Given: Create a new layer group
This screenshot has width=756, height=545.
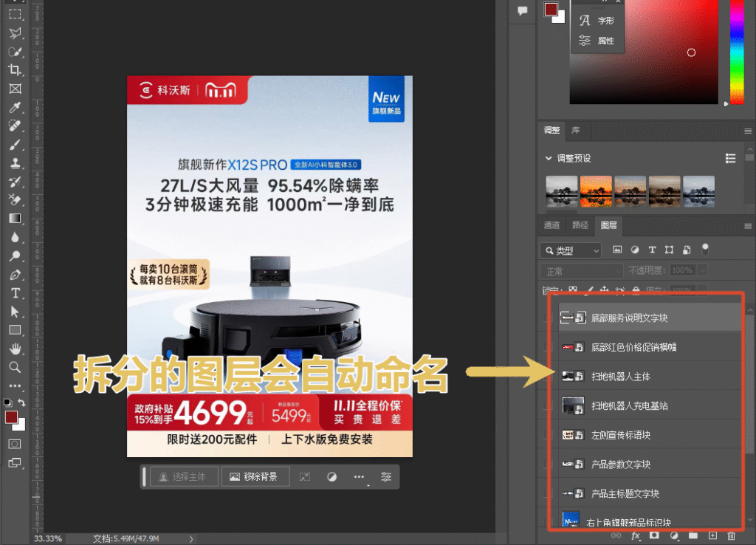Looking at the screenshot, I should pos(693,535).
